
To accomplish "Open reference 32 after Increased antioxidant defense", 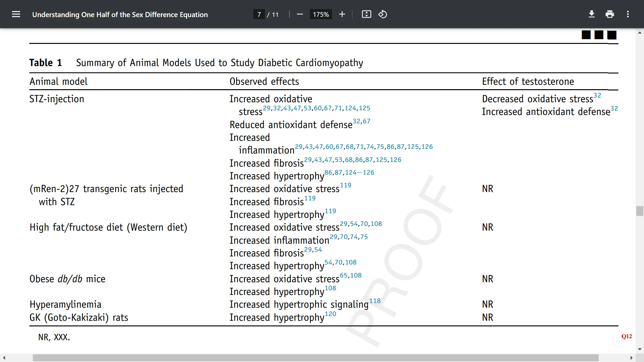I will pyautogui.click(x=614, y=109).
